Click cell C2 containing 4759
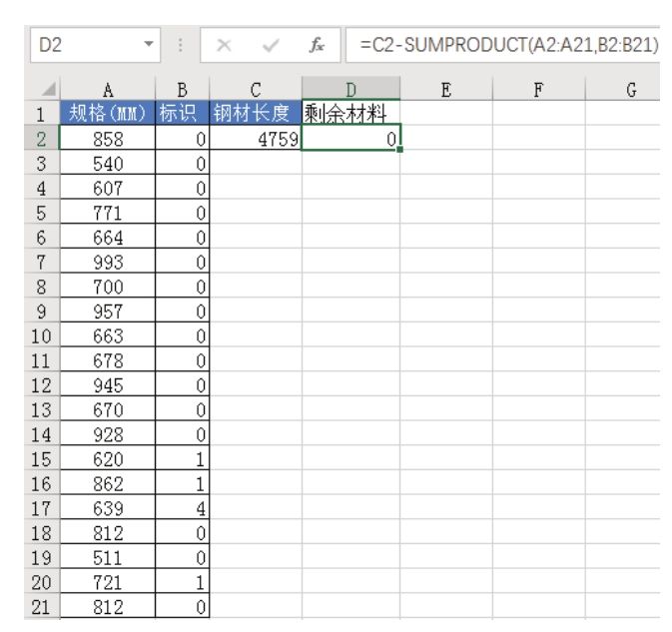The image size is (672, 632). (255, 129)
